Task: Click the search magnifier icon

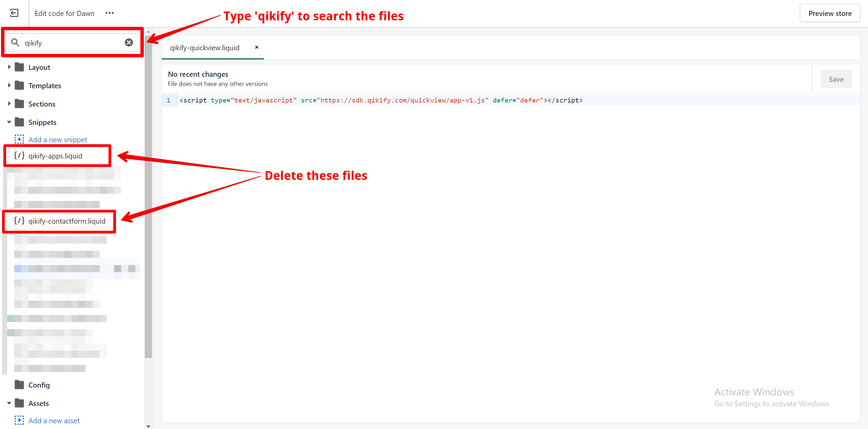Action: pos(15,42)
